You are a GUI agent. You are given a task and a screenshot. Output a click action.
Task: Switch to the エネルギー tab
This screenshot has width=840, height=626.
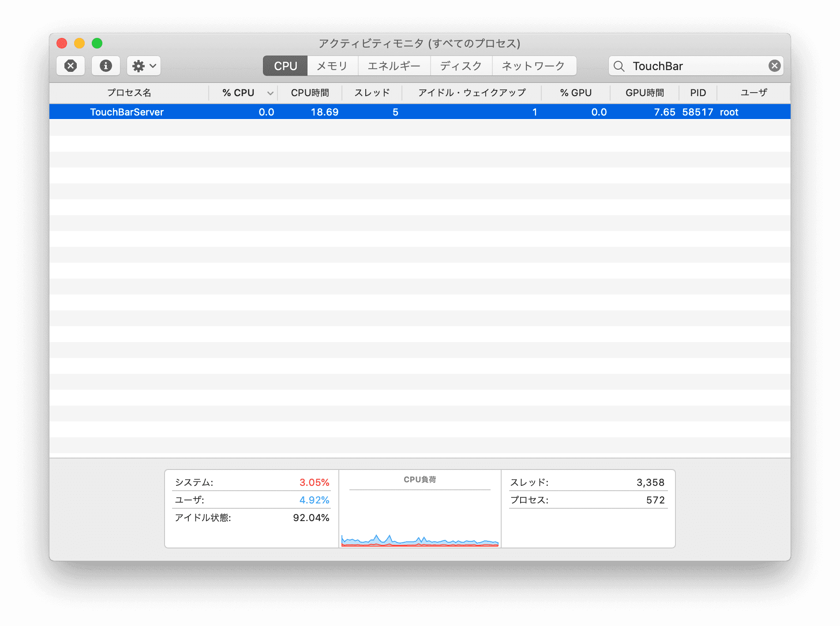click(394, 66)
